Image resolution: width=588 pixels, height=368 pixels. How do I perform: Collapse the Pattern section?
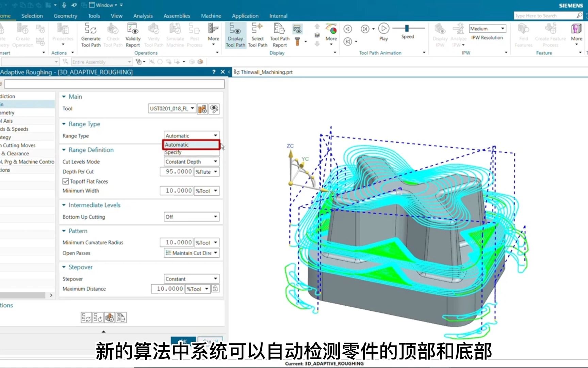coord(64,231)
